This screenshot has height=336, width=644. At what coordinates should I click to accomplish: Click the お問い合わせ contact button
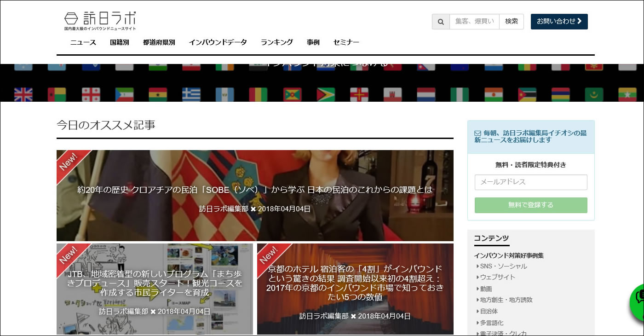pyautogui.click(x=559, y=22)
